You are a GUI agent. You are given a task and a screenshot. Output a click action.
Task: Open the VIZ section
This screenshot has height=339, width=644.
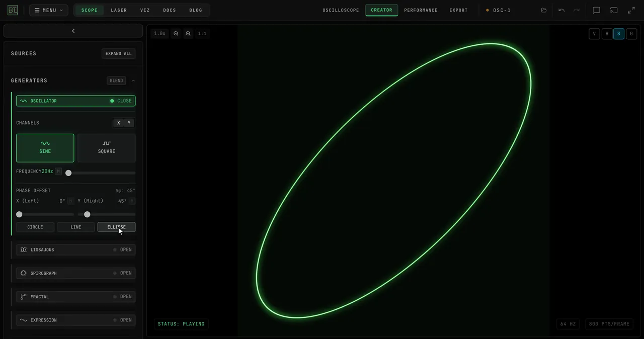[x=145, y=10]
